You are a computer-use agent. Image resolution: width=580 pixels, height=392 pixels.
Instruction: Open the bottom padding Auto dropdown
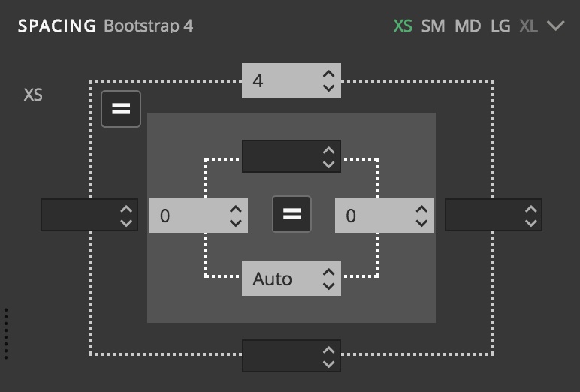292,279
